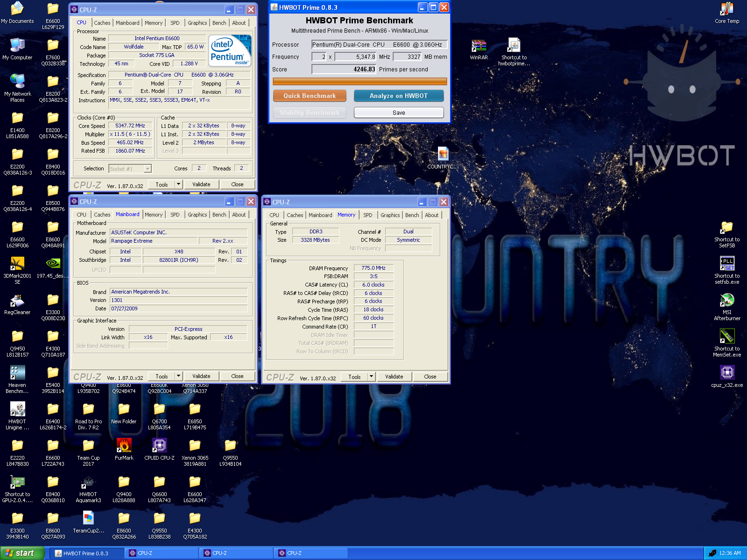747x560 pixels.
Task: Open the SPD tab in top CPU-Z window
Action: (x=175, y=23)
